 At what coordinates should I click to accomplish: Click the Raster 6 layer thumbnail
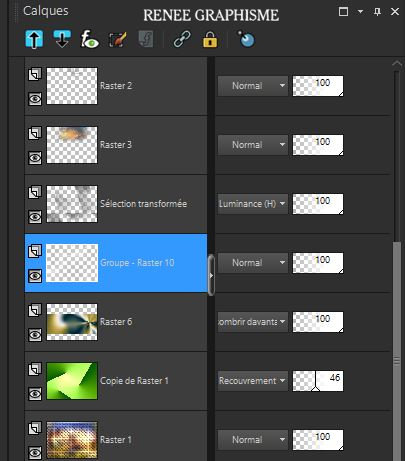coord(72,322)
